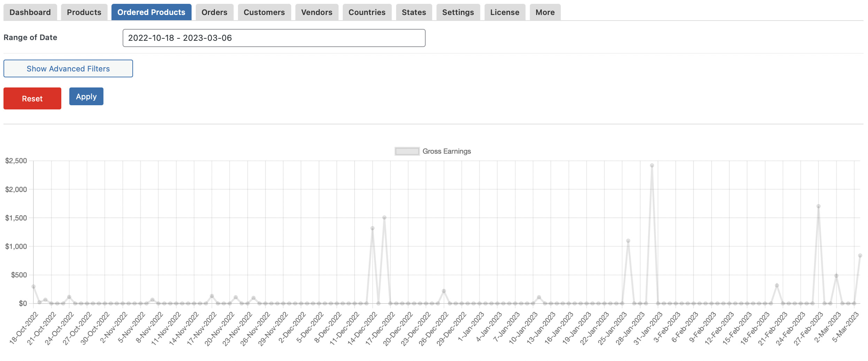The image size is (868, 361).
Task: Click the red Reset button
Action: pos(32,98)
